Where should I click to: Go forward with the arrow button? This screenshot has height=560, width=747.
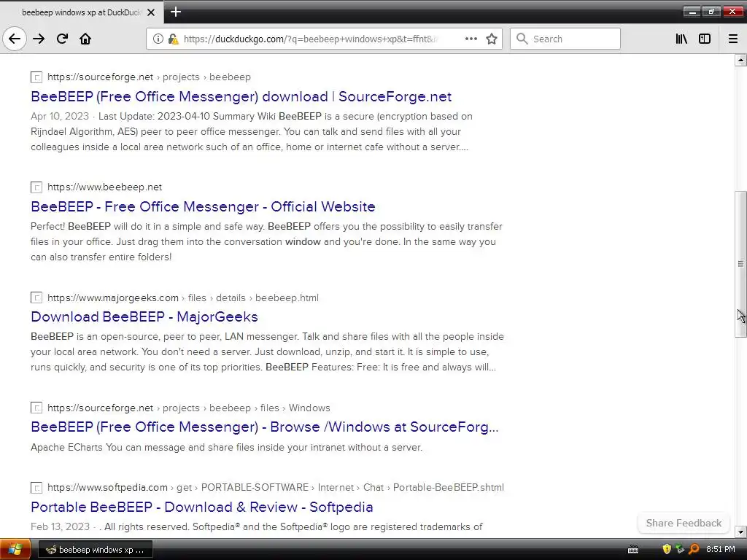39,39
